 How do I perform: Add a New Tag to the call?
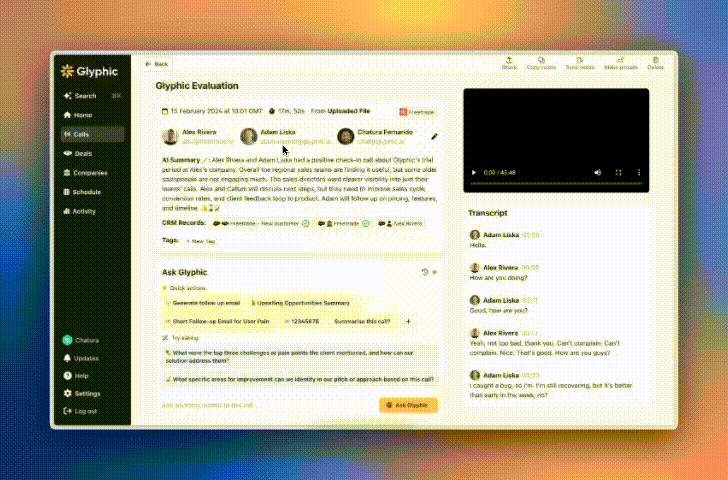(200, 241)
